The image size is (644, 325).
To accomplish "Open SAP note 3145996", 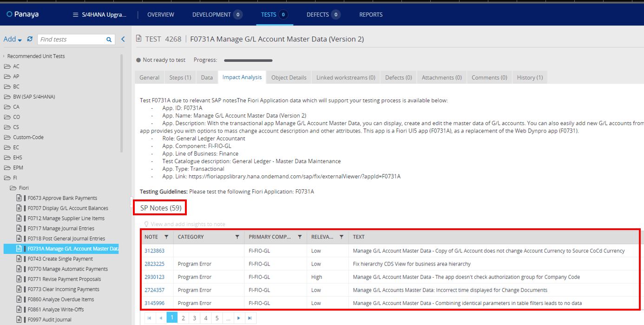I will coord(154,303).
